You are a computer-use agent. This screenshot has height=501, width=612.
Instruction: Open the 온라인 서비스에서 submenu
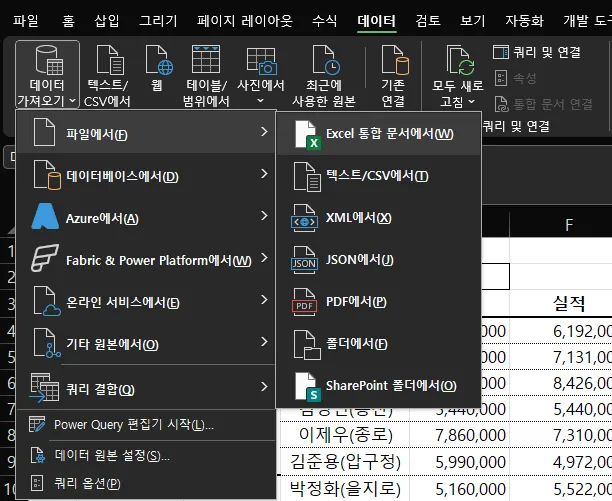[148, 302]
